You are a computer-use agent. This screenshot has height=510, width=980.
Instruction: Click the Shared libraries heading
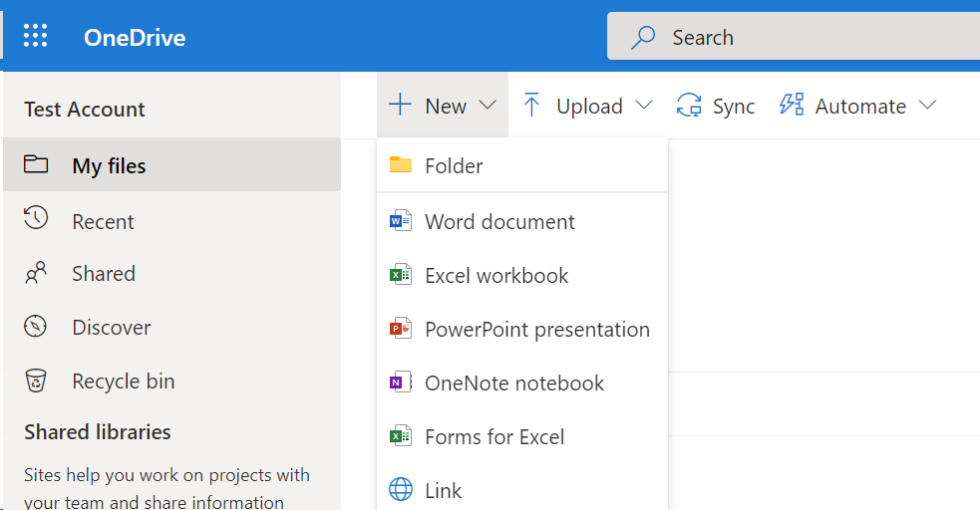coord(98,432)
